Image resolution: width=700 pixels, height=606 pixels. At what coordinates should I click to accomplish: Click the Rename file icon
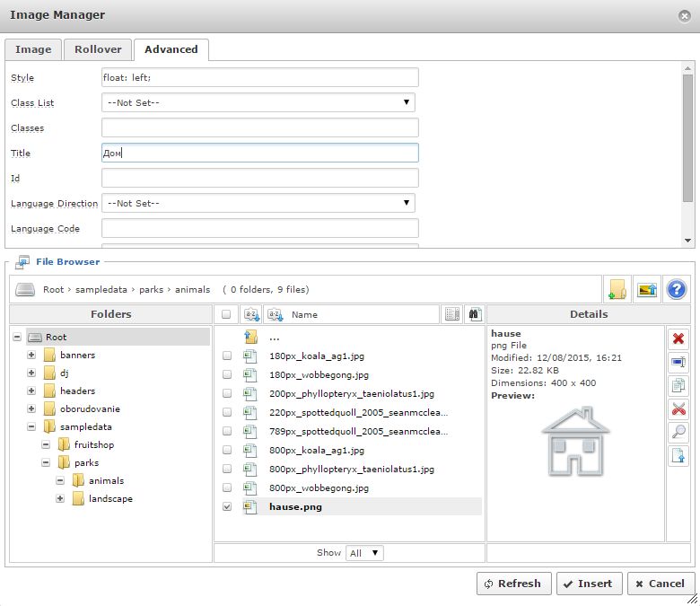pos(678,363)
